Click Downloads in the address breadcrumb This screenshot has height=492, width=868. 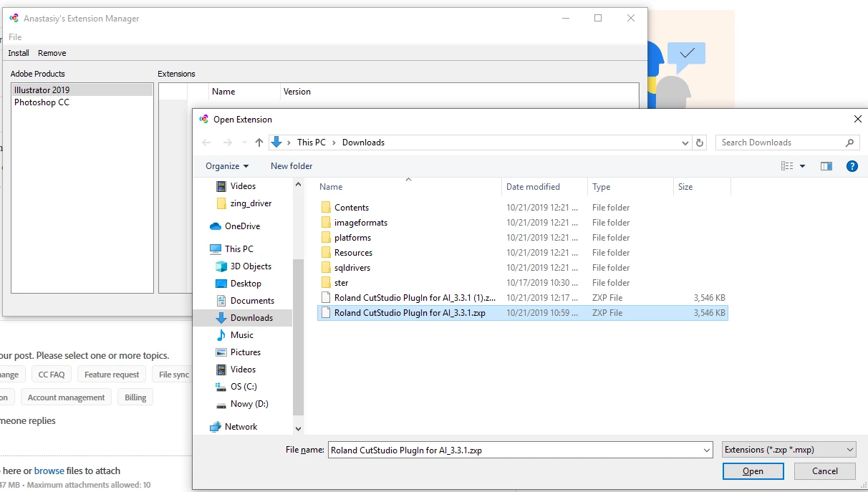coord(363,143)
